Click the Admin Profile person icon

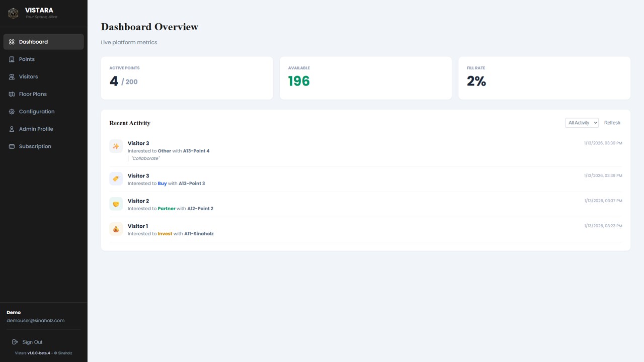pyautogui.click(x=11, y=129)
